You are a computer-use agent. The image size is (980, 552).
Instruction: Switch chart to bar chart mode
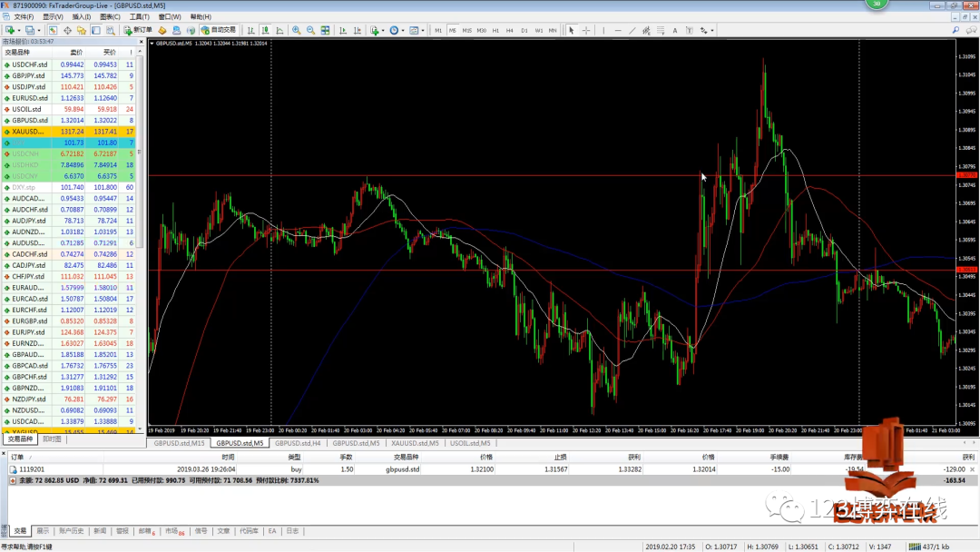(250, 30)
